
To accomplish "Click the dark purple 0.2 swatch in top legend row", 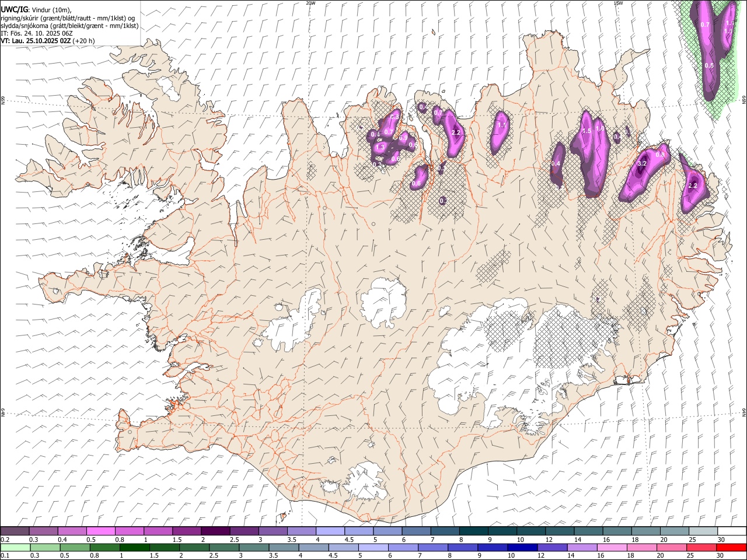I will point(15,531).
